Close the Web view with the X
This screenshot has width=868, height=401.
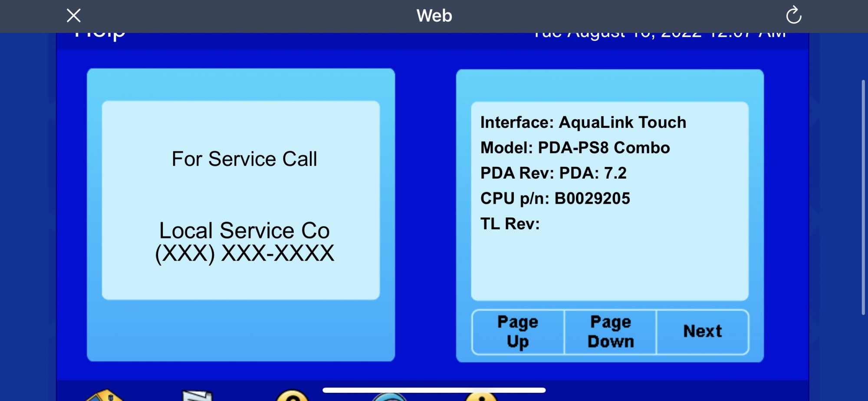[x=74, y=16]
